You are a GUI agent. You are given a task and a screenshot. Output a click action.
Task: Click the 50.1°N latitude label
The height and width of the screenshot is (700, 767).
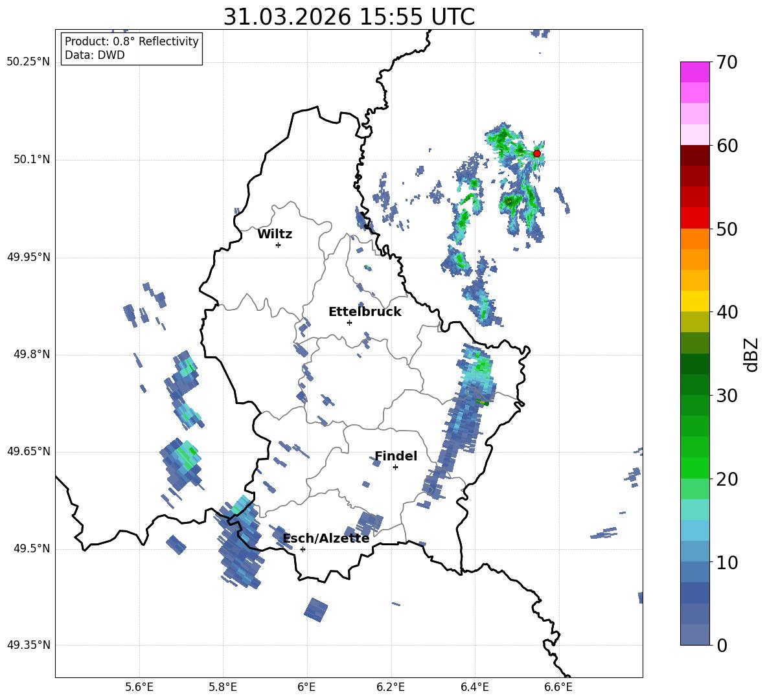point(32,160)
